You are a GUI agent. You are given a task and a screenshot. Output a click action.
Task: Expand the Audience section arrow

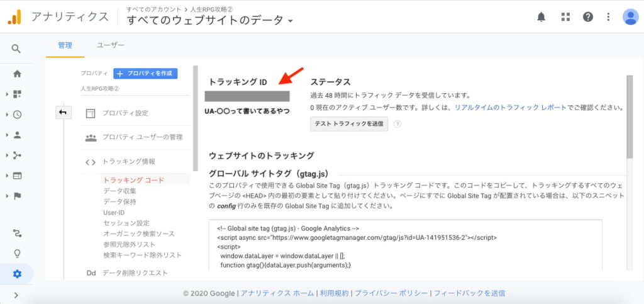pyautogui.click(x=7, y=135)
